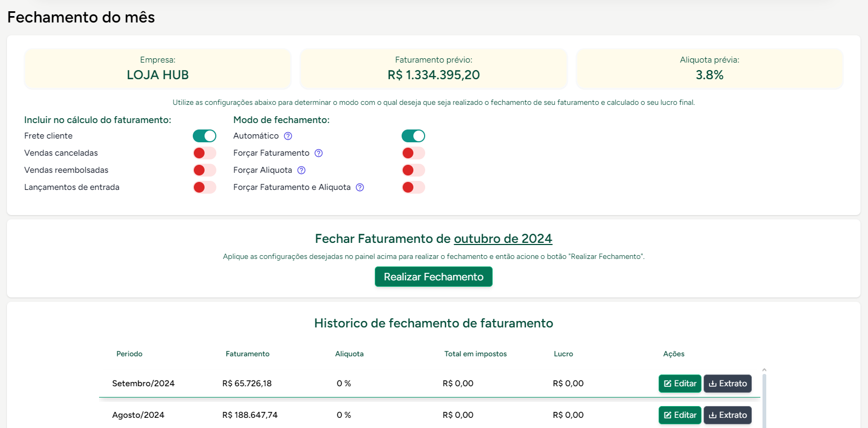Download Extrato for Setembro/2024

tap(728, 384)
